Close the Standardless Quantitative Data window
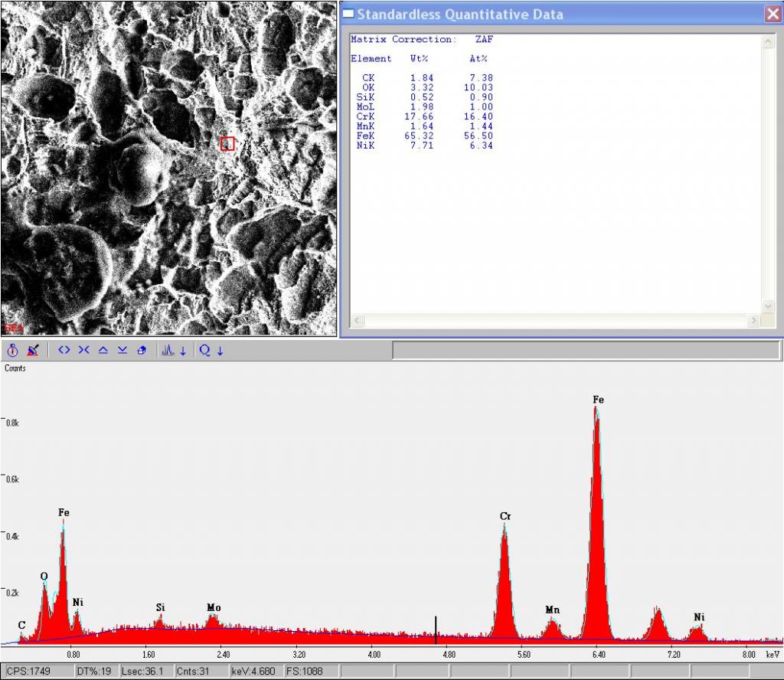Viewport: 784px width, 680px height. point(772,14)
